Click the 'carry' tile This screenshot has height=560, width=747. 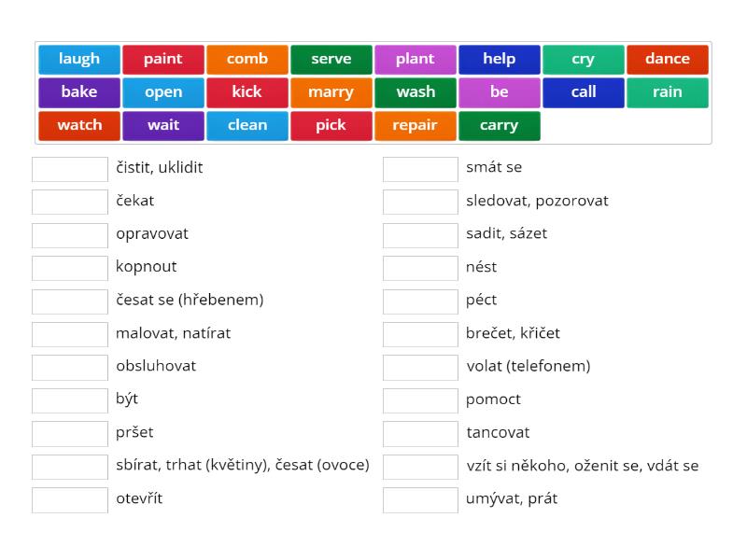click(500, 125)
